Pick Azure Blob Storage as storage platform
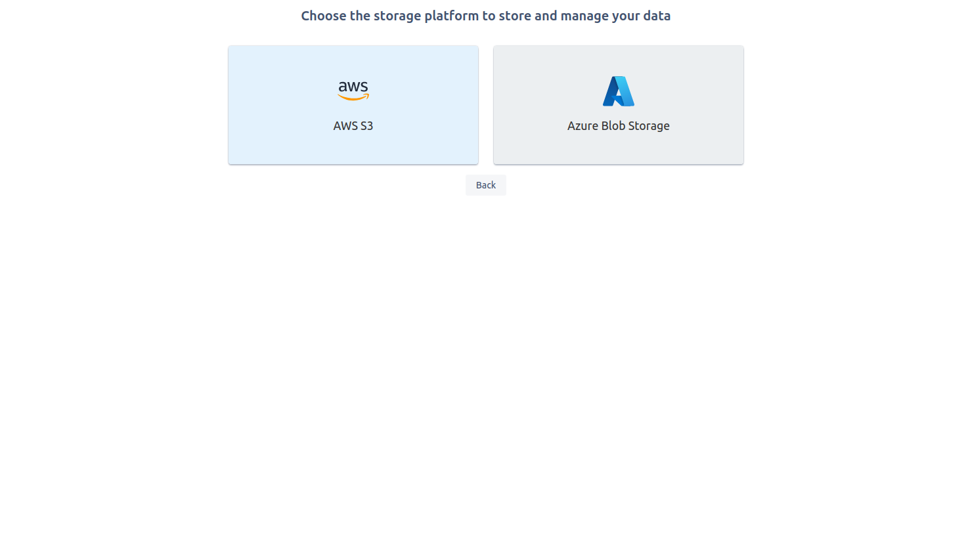Viewport: 968px width, 560px height. (x=619, y=105)
